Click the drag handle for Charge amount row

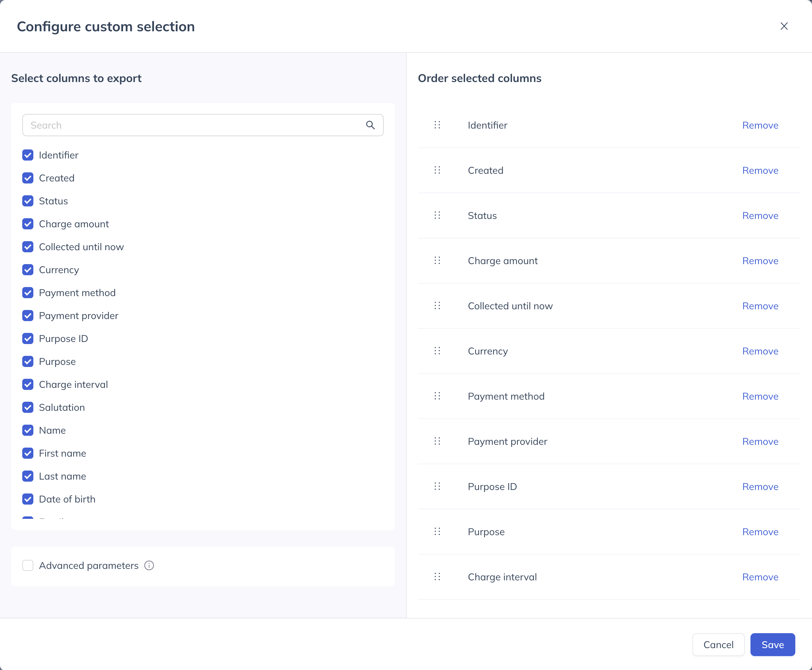tap(437, 261)
